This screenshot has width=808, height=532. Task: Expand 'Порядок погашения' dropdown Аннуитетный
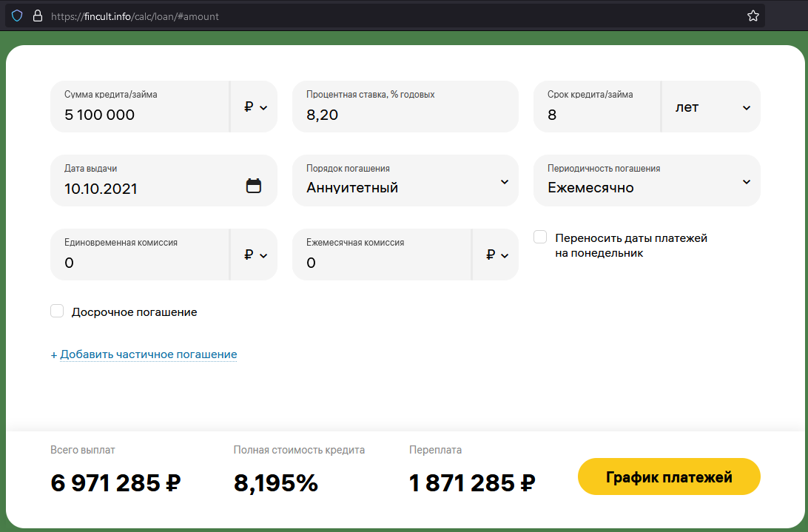[x=405, y=181]
